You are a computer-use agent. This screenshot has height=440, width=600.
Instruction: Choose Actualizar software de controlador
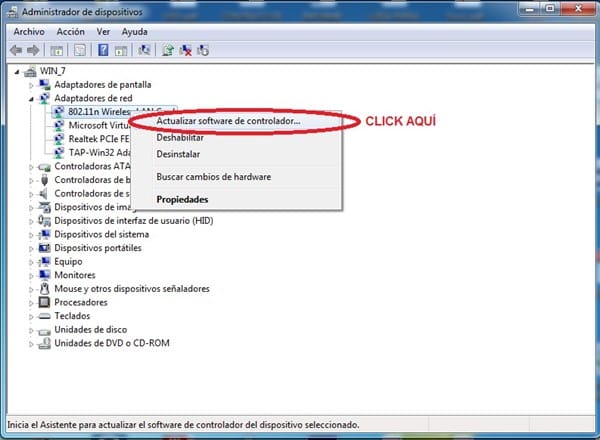click(x=236, y=121)
